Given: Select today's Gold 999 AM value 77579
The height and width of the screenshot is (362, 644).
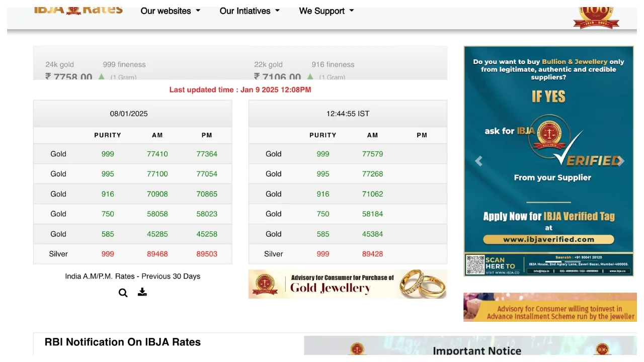Looking at the screenshot, I should 373,154.
